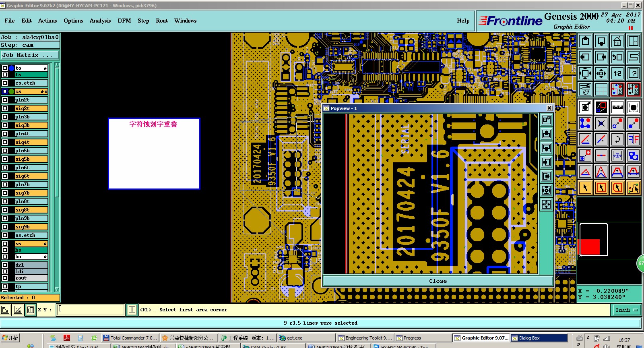Switch to Progress taskbar item
The image size is (644, 348).
tap(423, 338)
